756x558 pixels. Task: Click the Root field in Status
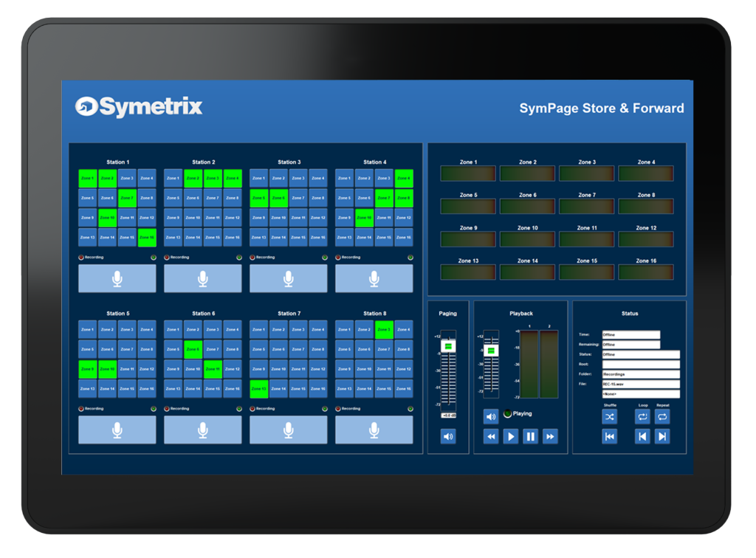click(x=641, y=365)
